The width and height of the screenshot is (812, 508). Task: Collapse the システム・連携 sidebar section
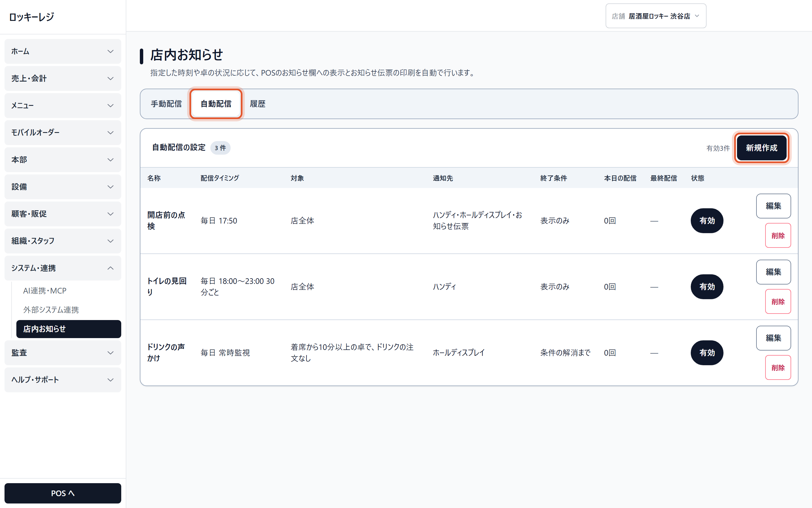point(63,268)
